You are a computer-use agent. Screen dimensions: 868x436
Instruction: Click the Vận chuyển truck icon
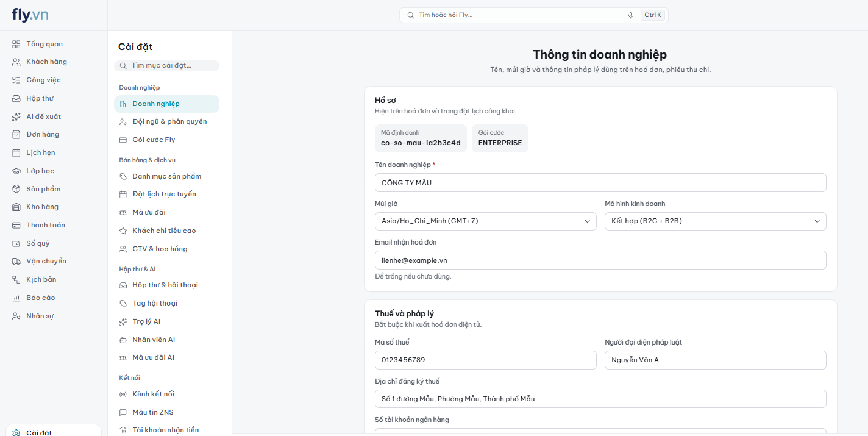click(x=16, y=261)
